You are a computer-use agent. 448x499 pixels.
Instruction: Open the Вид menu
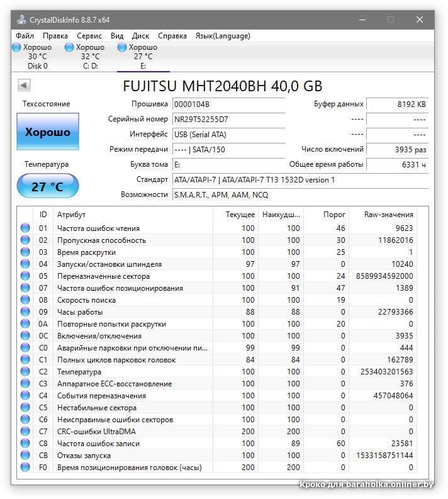tap(117, 36)
